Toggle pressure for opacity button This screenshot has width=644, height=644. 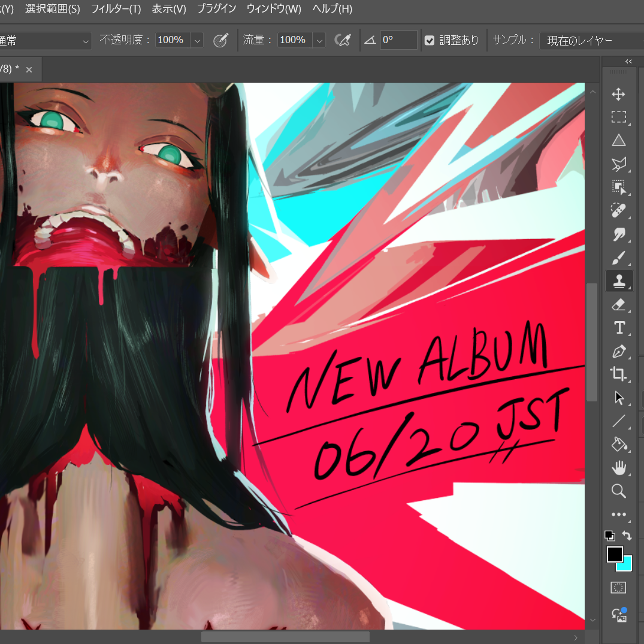coord(220,40)
